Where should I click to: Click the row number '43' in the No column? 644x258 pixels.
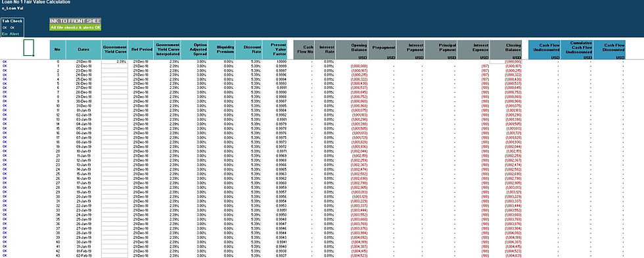pyautogui.click(x=58, y=255)
